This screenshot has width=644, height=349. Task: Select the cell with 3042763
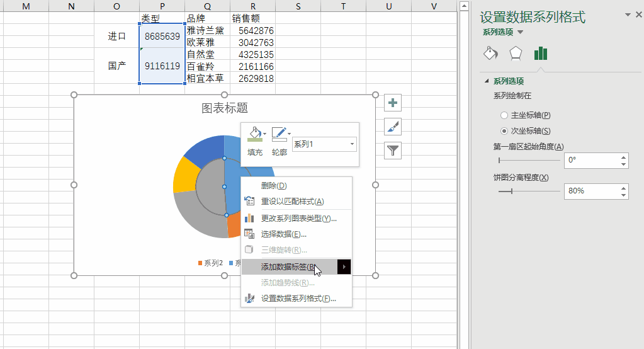click(x=253, y=42)
